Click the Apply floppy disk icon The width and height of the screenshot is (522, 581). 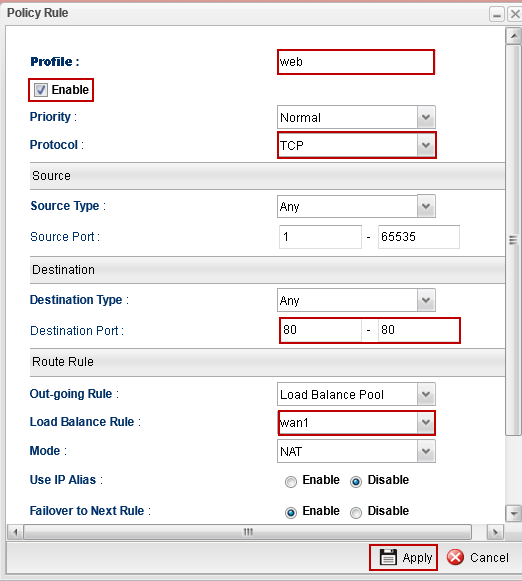(388, 557)
